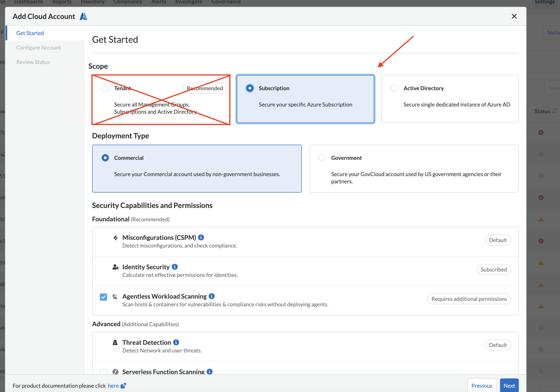Open Configure Account step in sidebar
The image size is (560, 392).
pyautogui.click(x=38, y=47)
